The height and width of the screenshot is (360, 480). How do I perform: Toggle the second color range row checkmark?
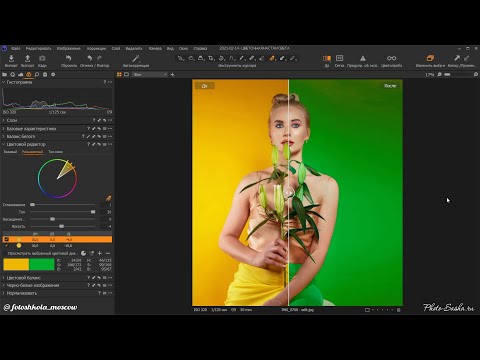tap(6, 246)
